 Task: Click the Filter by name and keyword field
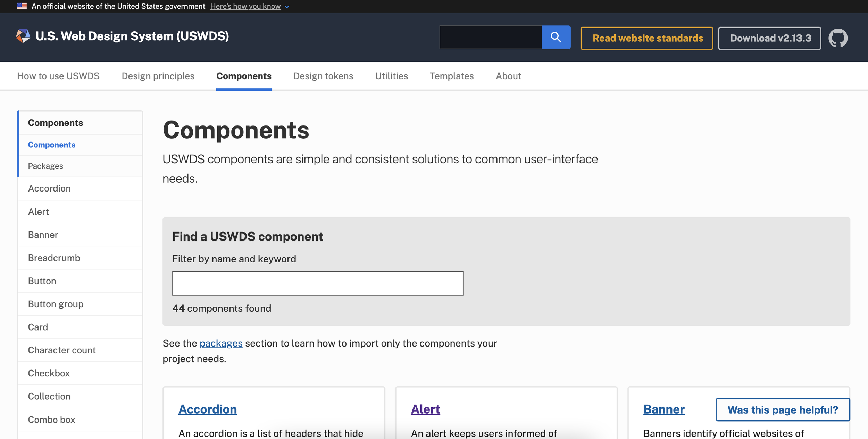click(317, 283)
